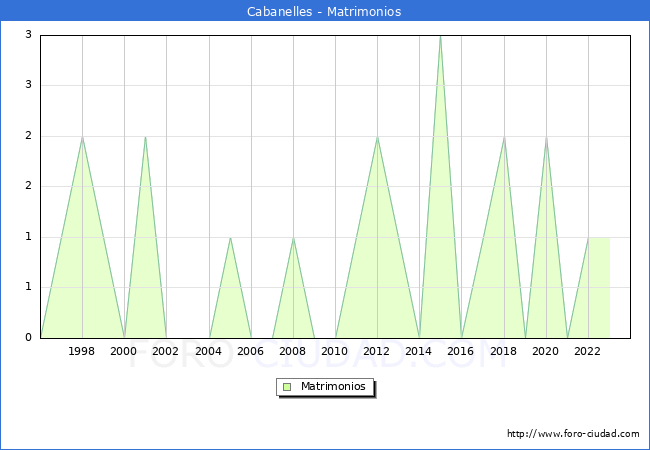The height and width of the screenshot is (450, 650).
Task: Click the 2016 x-axis label
Action: [x=460, y=351]
